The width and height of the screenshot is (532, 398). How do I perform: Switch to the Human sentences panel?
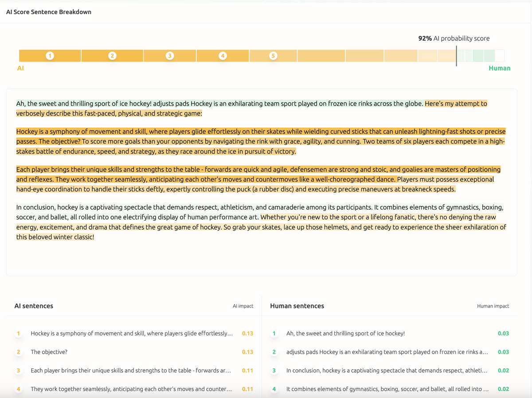[297, 306]
